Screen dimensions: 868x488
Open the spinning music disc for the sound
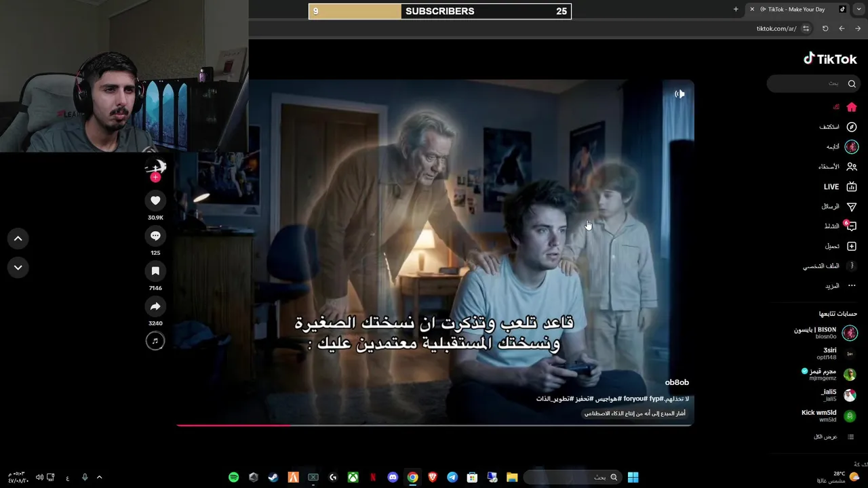pos(155,341)
